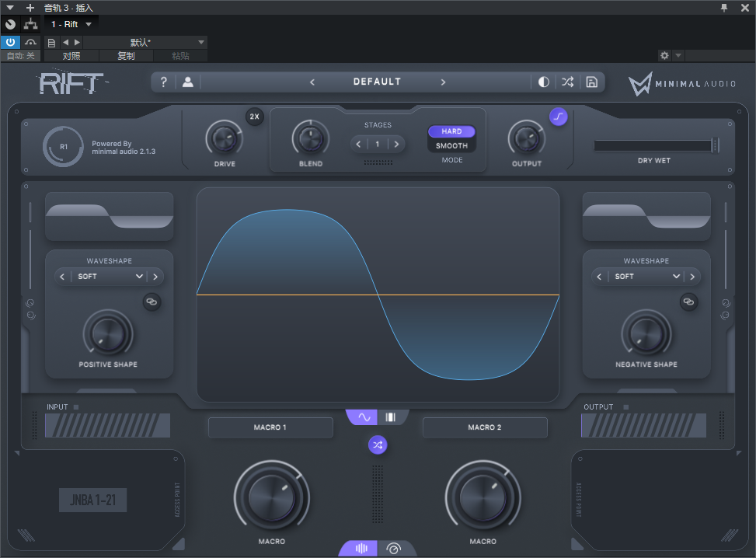This screenshot has width=756, height=558.
Task: Click the Minimal Audio logo
Action: (x=681, y=84)
